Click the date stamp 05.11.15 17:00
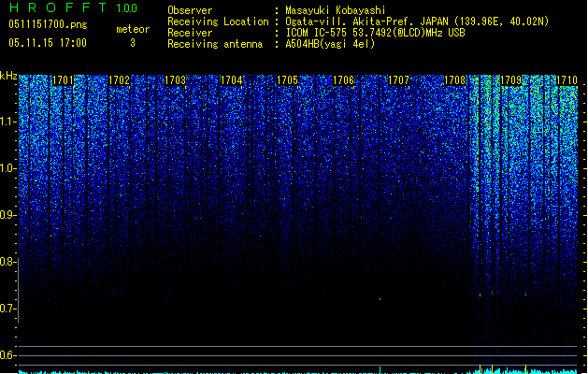588x374 pixels. (x=48, y=43)
